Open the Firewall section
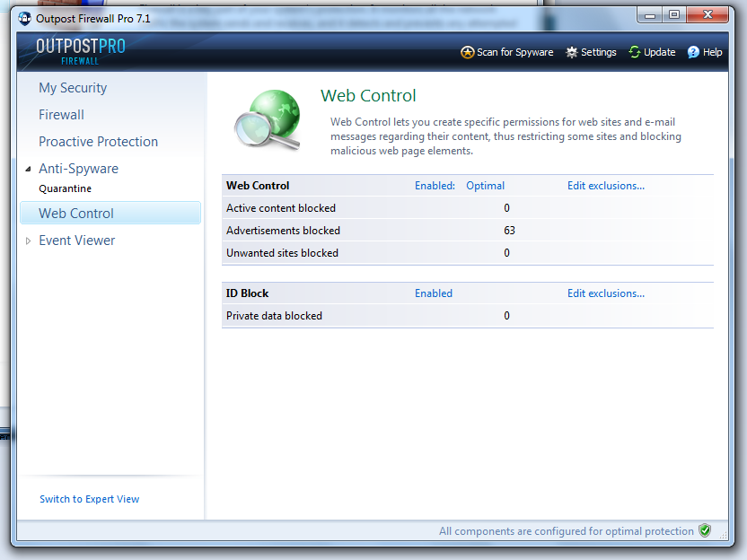 pos(61,115)
